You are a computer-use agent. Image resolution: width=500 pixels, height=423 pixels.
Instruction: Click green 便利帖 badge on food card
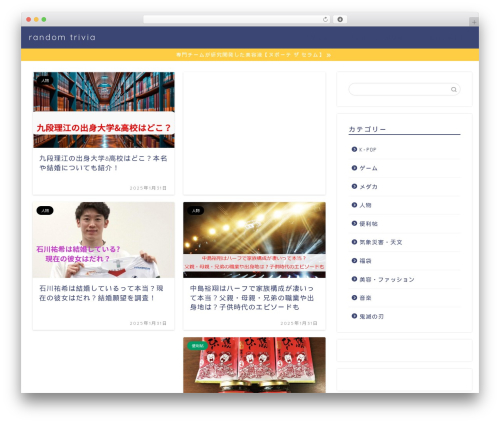[x=197, y=346]
